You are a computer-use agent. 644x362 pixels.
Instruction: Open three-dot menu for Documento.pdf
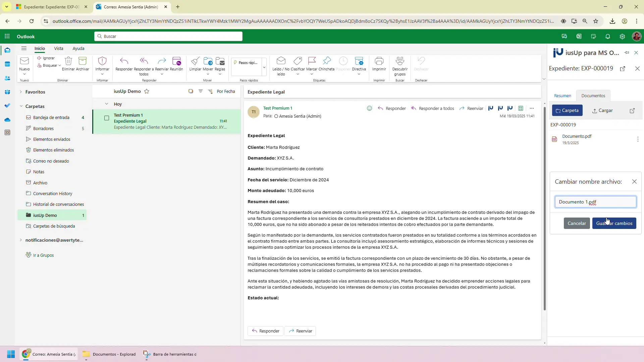coord(638,139)
